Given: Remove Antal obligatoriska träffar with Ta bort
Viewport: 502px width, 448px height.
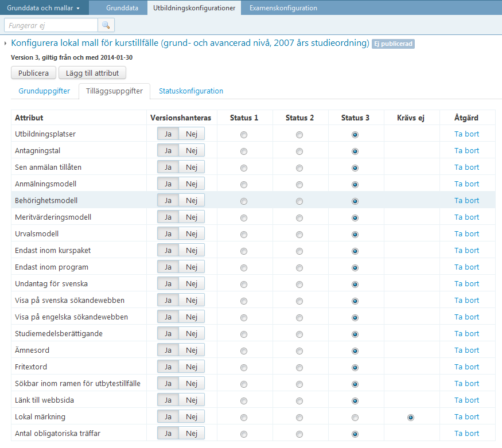Looking at the screenshot, I should [x=466, y=434].
